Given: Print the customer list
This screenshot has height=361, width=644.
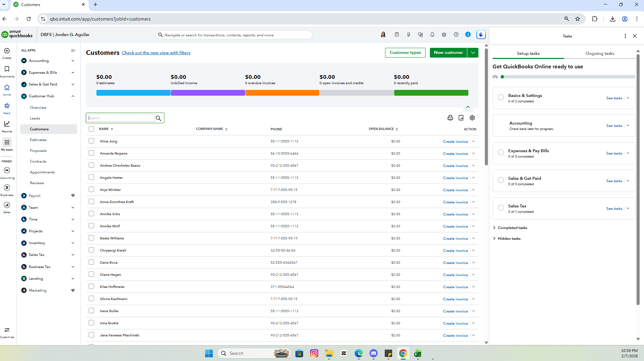Looking at the screenshot, I should [x=450, y=118].
